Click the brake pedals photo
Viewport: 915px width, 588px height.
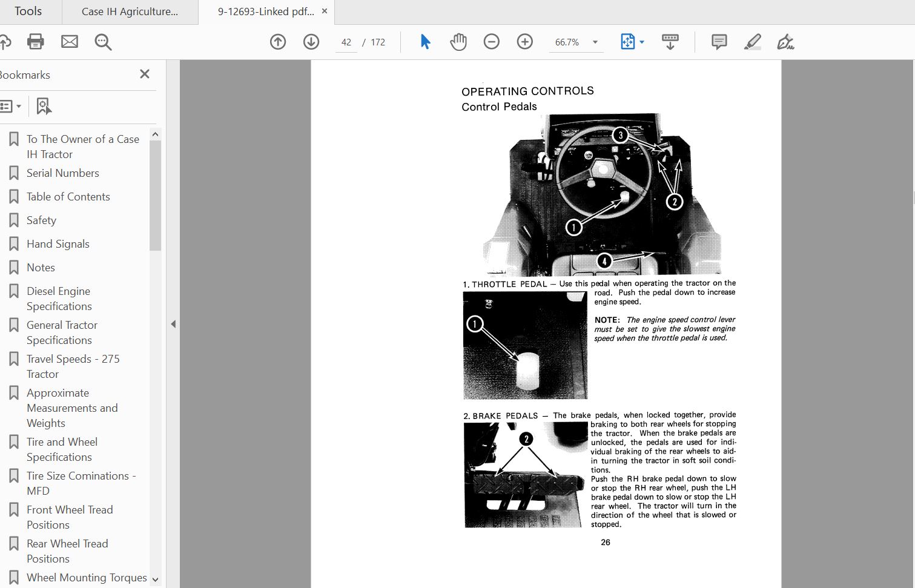tap(526, 475)
